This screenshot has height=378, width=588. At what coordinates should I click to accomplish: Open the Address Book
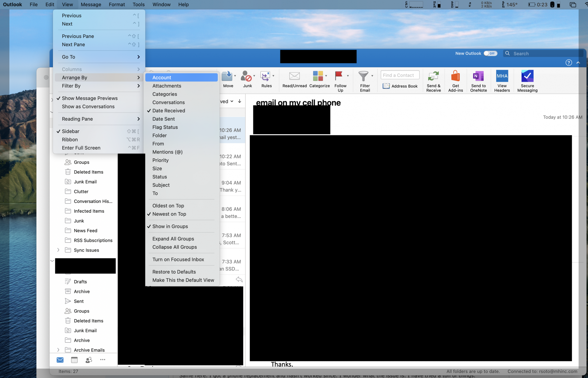[400, 86]
